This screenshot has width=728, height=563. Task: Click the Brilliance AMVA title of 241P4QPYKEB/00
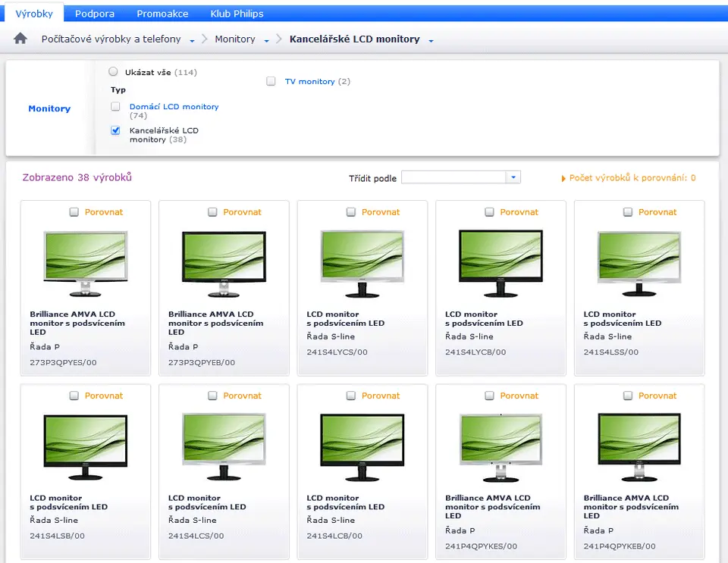[631, 507]
